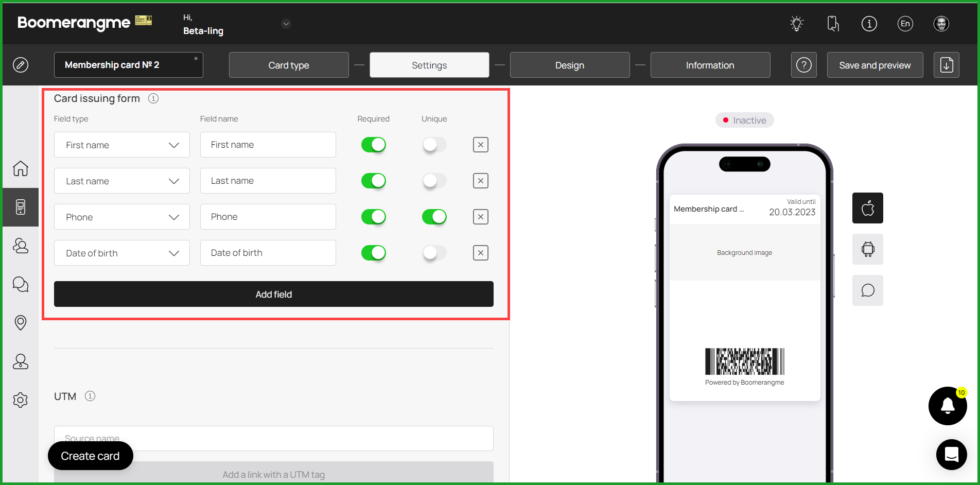The image size is (980, 485).
Task: Open the settings gear in sidebar
Action: (21, 400)
